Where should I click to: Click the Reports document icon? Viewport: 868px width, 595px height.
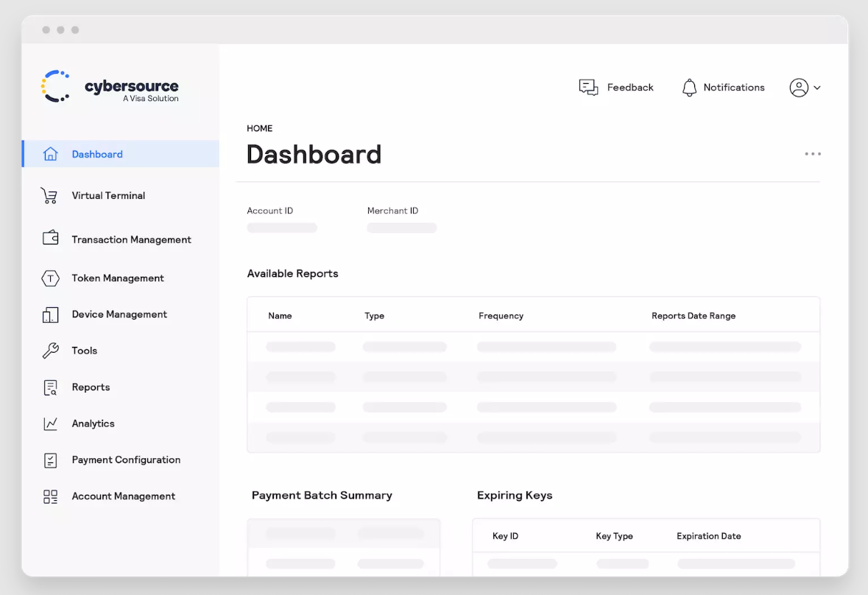click(50, 387)
